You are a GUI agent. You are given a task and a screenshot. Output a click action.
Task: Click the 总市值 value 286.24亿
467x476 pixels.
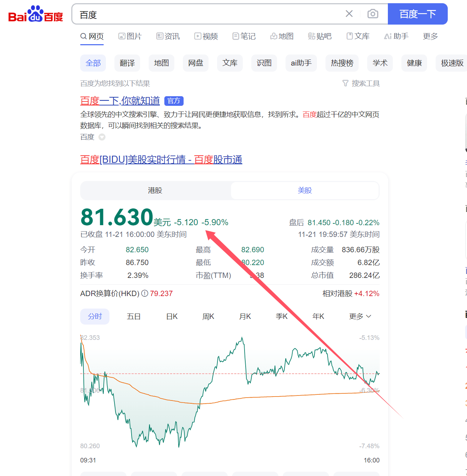click(x=364, y=275)
